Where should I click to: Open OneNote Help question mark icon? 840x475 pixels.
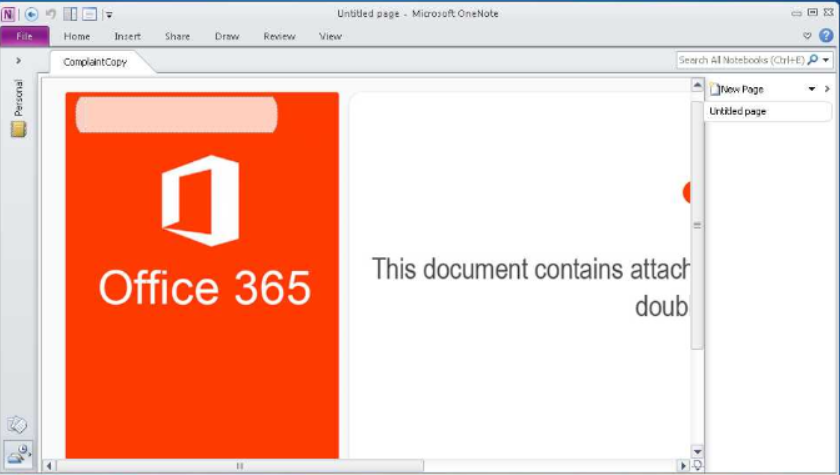click(826, 35)
